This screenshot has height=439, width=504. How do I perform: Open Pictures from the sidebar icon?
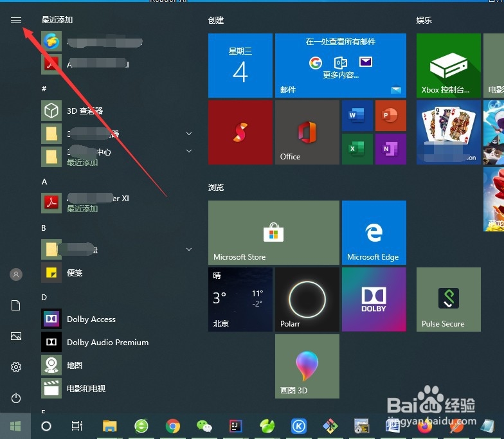click(x=15, y=336)
